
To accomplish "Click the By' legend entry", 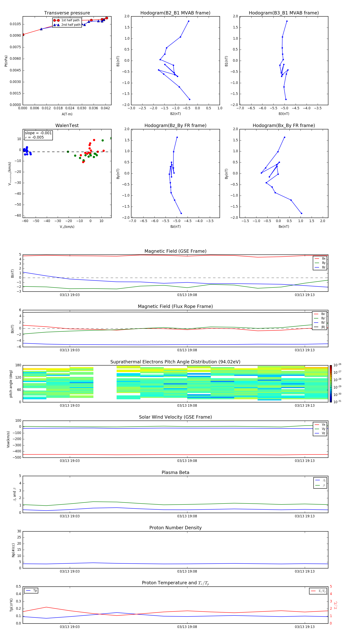I will [x=320, y=318].
